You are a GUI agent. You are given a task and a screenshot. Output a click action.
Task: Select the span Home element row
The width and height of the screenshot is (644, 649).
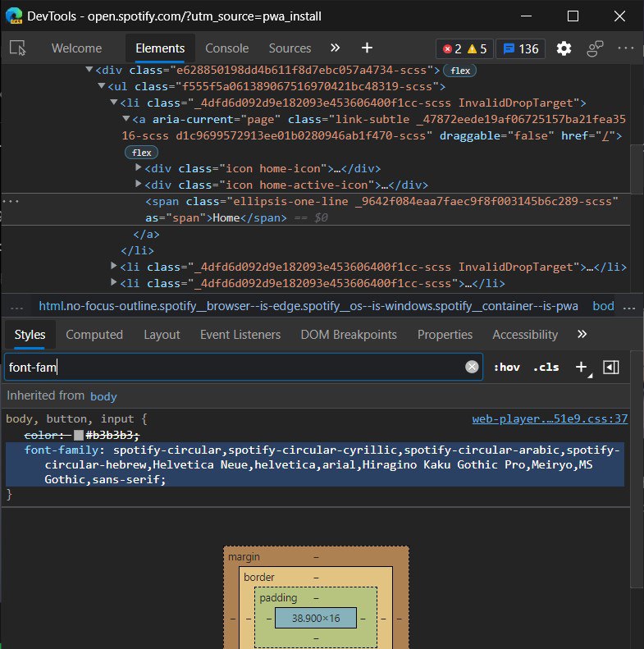[315, 209]
